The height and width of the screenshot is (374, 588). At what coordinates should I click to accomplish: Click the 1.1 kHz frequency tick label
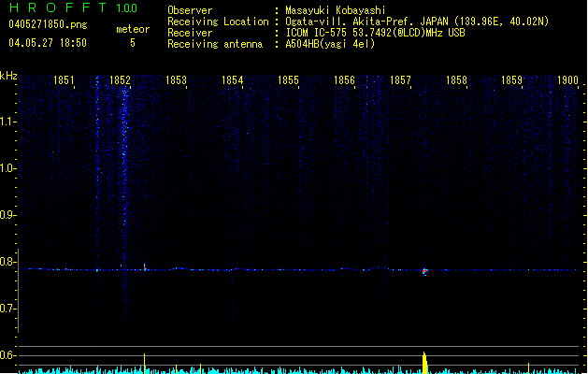[x=7, y=122]
